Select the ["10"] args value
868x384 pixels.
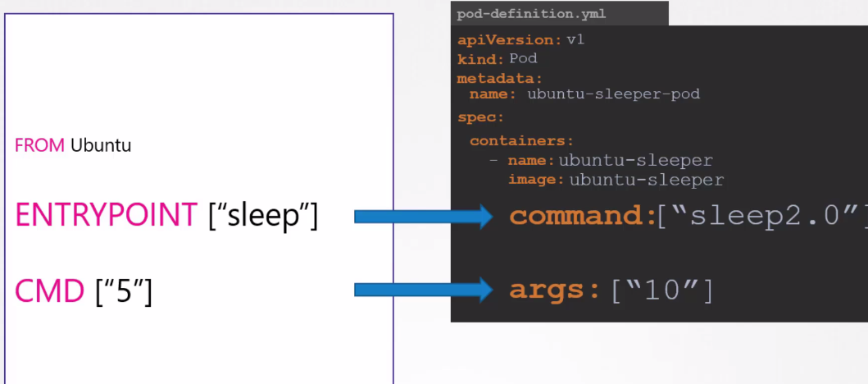662,290
